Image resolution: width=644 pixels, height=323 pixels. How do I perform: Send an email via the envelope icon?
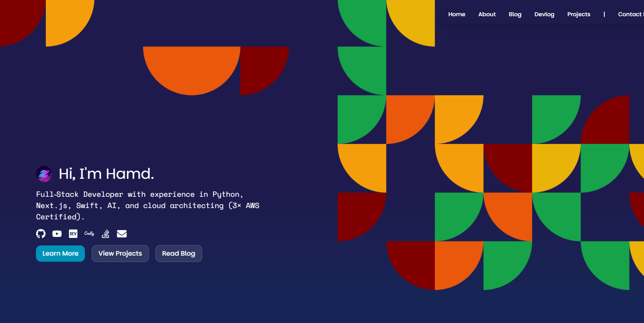click(122, 233)
